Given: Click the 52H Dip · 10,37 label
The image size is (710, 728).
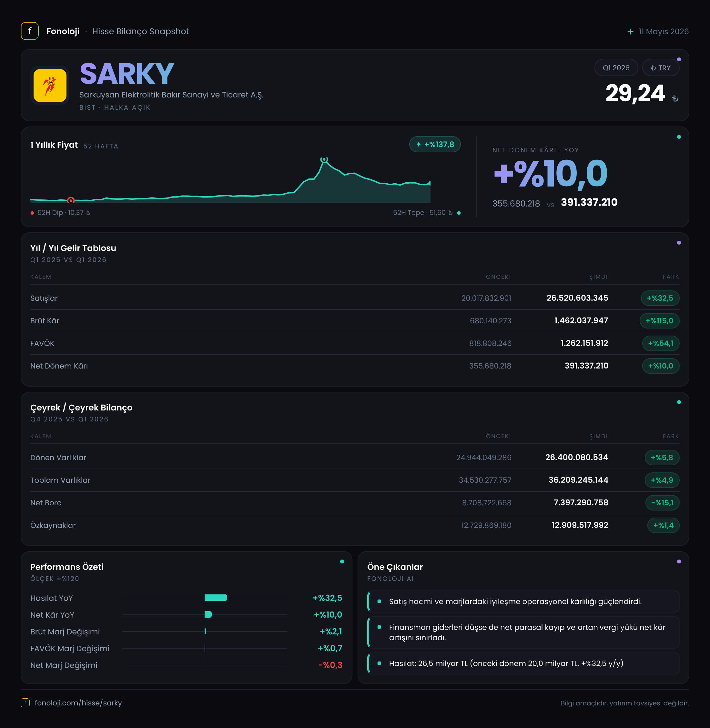Looking at the screenshot, I should point(64,213).
